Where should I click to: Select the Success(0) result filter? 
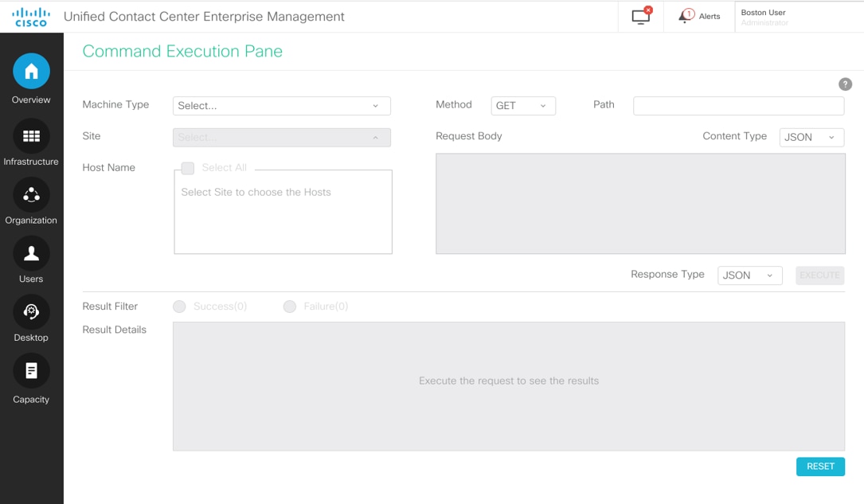180,307
